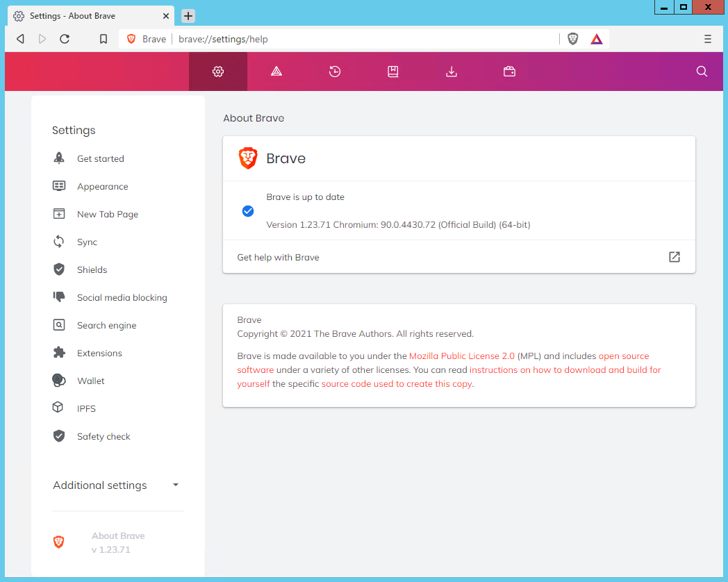Open the open source software link

[x=624, y=356]
